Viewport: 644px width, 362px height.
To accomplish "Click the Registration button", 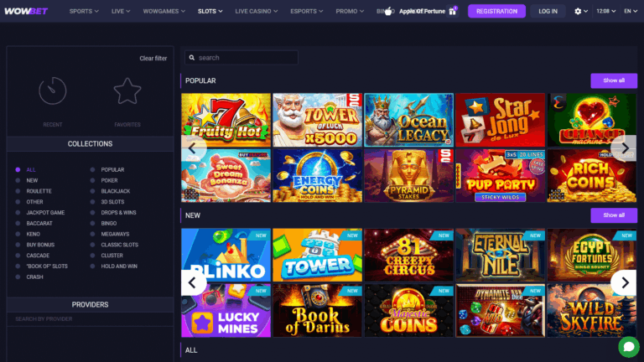I will [496, 11].
